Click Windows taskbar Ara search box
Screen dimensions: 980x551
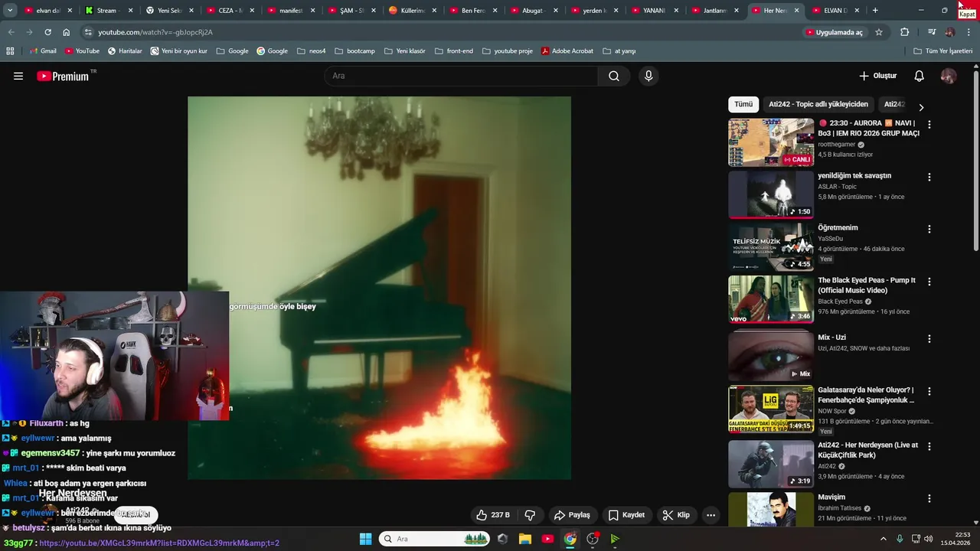coord(433,539)
